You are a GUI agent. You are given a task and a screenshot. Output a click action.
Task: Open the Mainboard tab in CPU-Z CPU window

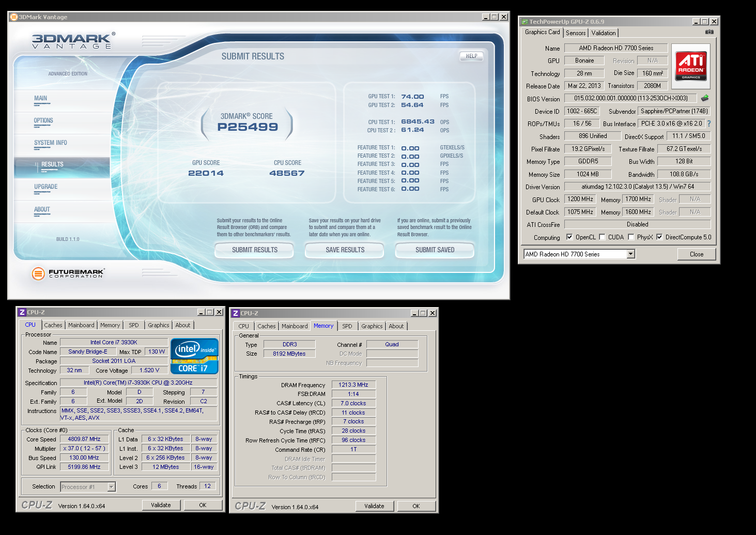point(81,325)
